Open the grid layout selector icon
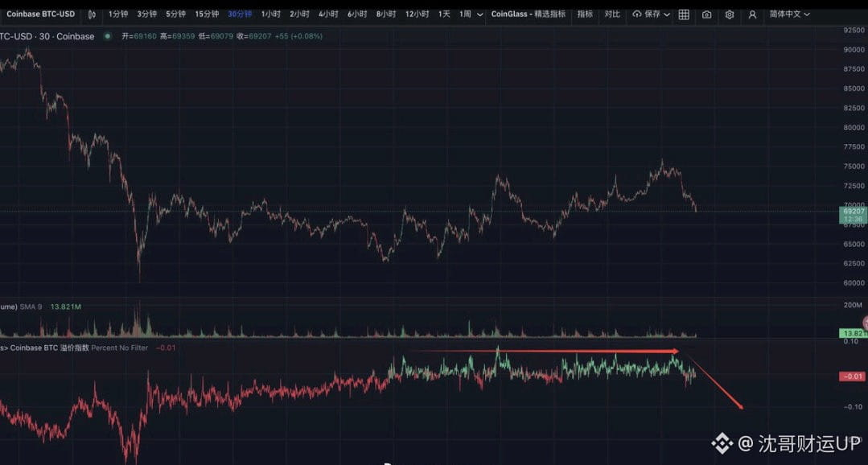The height and width of the screenshot is (465, 868). pos(684,14)
